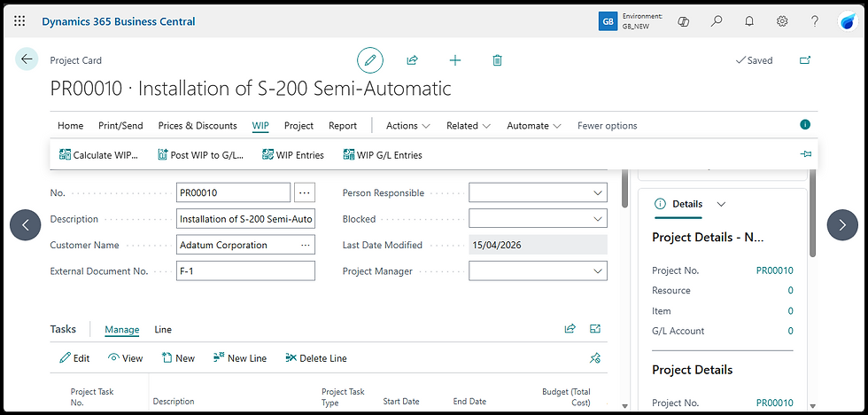
Task: Click the External Document No. field
Action: 245,271
